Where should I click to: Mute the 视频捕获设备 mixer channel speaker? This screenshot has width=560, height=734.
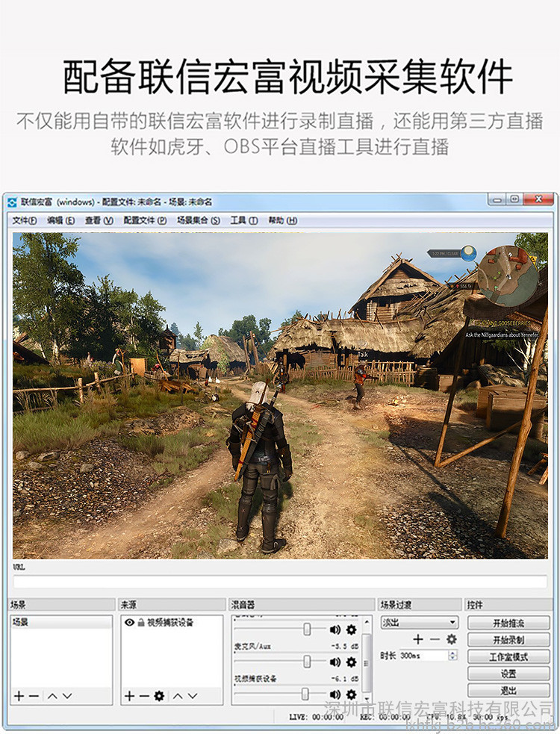click(x=335, y=694)
